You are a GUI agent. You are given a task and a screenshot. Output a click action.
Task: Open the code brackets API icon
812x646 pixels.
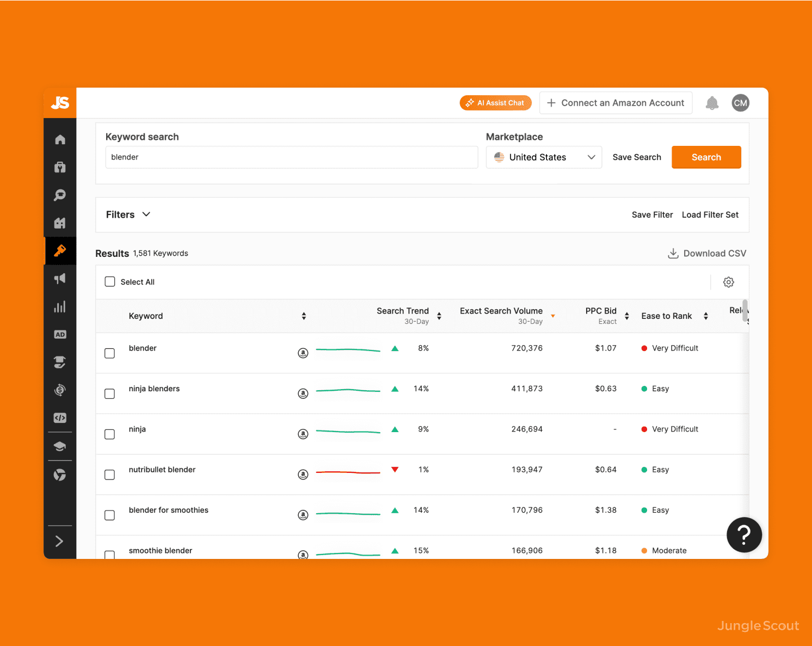click(x=60, y=418)
